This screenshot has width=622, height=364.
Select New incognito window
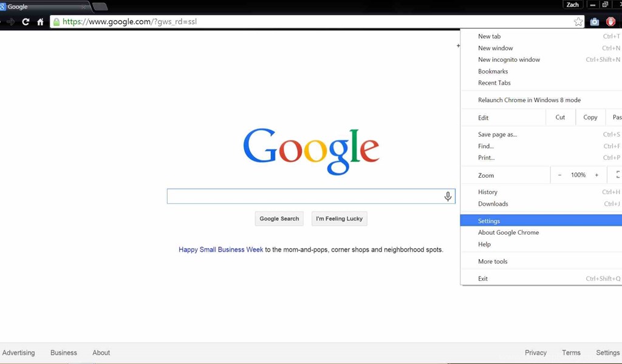tap(541, 60)
